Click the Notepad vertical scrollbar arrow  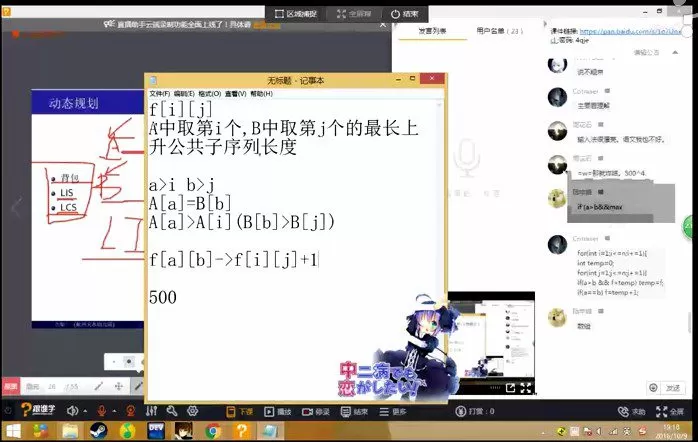439,105
